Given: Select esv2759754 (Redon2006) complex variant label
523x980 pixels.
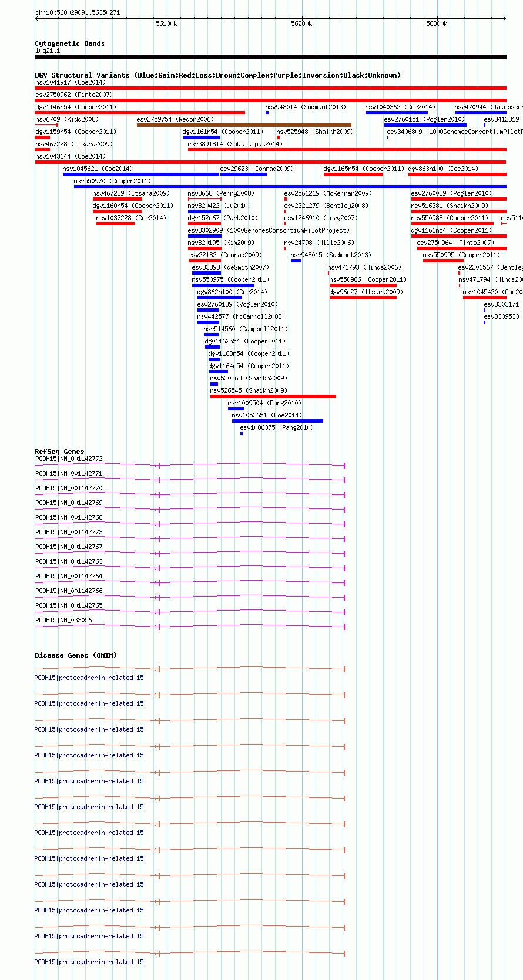Looking at the screenshot, I should point(175,119).
